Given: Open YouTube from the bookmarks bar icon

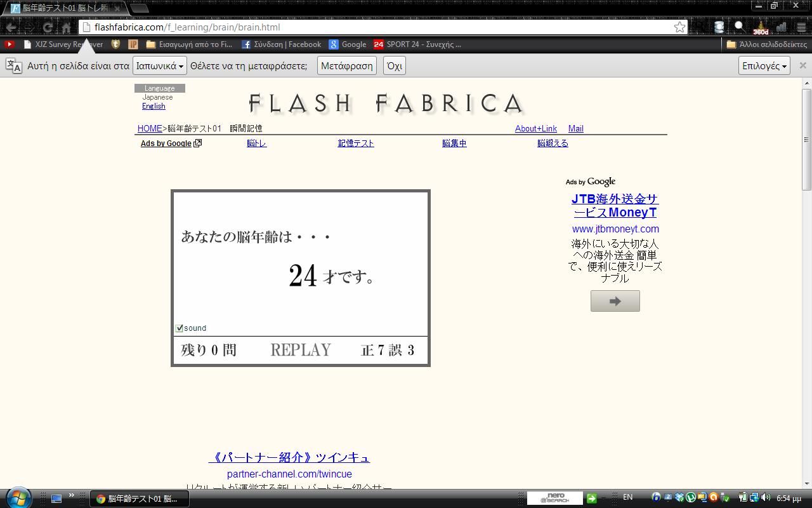Looking at the screenshot, I should click(x=10, y=44).
